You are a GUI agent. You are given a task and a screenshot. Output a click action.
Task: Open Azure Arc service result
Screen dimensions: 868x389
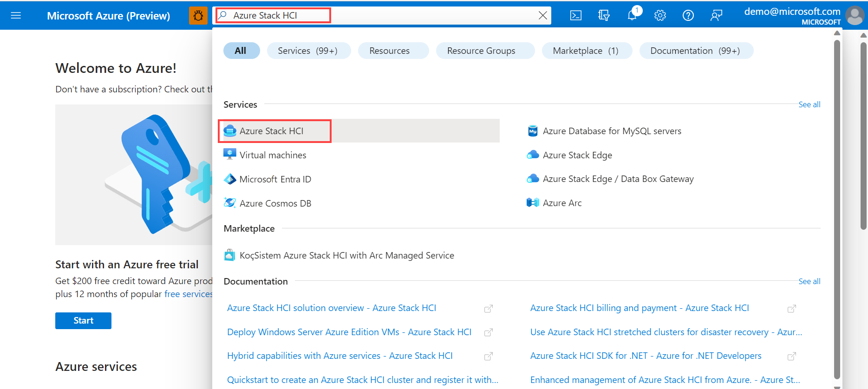tap(562, 203)
